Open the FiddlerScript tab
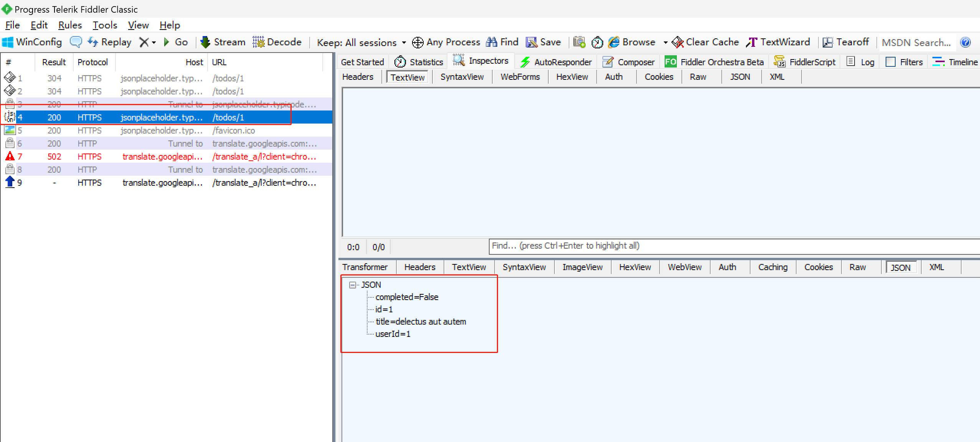The width and height of the screenshot is (980, 442). coord(805,62)
